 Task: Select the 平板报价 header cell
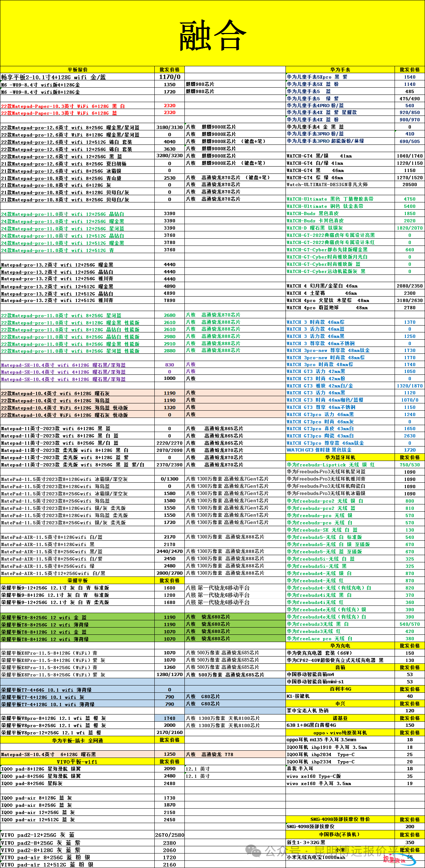point(78,70)
